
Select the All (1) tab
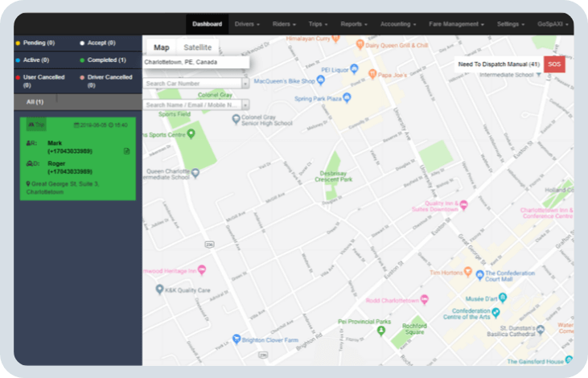tap(35, 101)
